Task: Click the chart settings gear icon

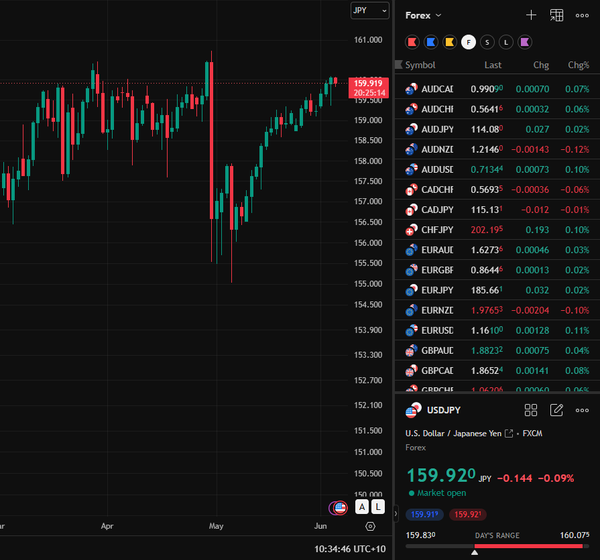Action: (370, 526)
